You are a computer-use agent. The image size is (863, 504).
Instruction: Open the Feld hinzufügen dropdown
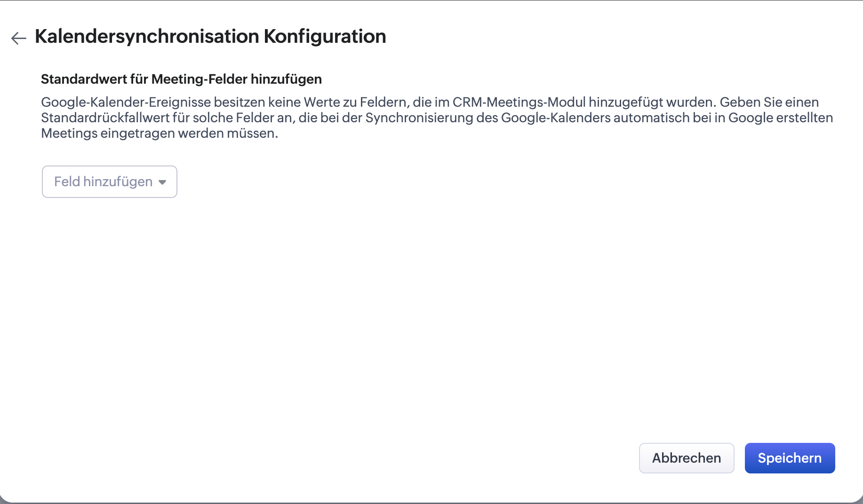[110, 181]
